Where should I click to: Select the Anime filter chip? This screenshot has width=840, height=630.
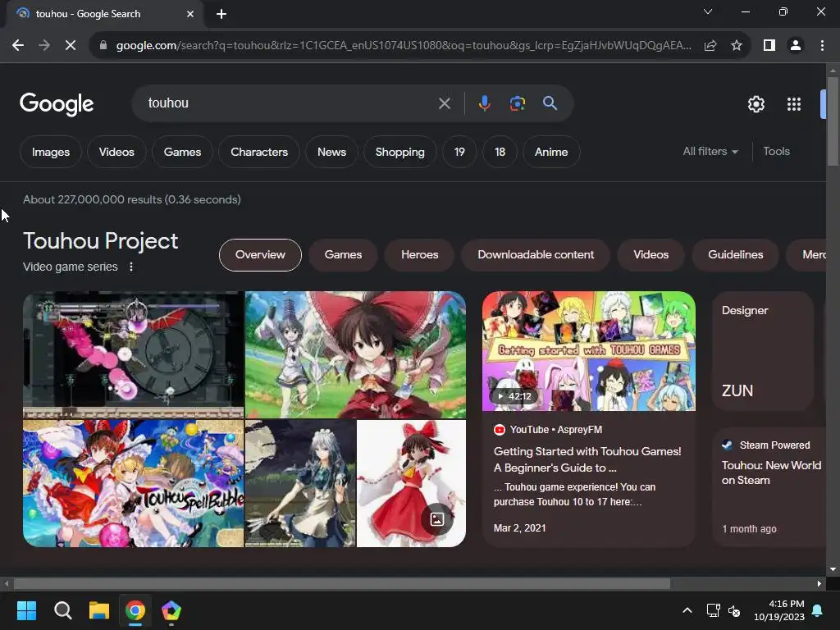click(x=551, y=152)
